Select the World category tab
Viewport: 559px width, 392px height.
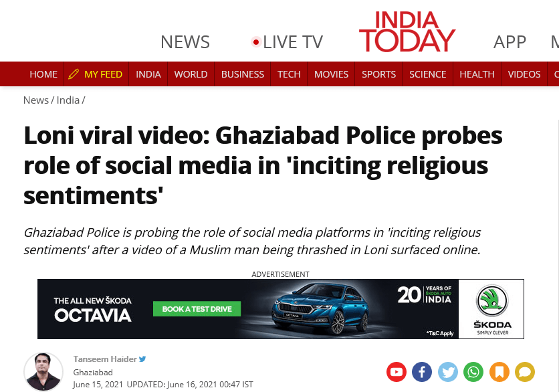coord(191,74)
